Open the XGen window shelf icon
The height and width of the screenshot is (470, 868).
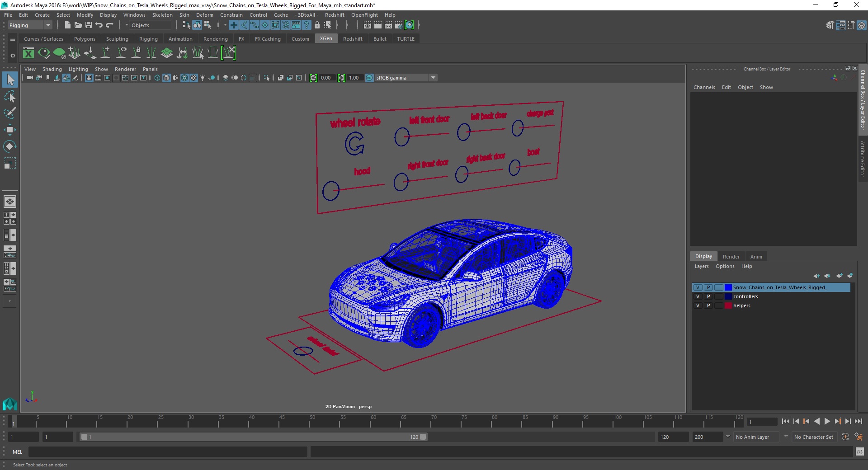click(x=28, y=53)
